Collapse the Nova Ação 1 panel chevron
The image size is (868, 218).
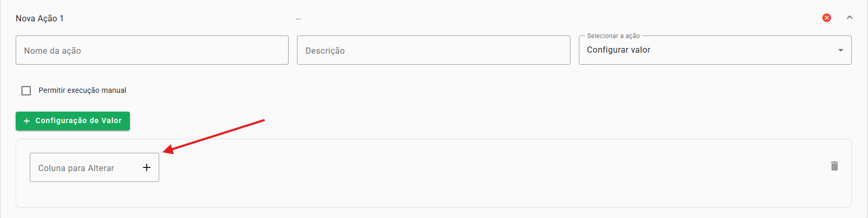pyautogui.click(x=850, y=18)
